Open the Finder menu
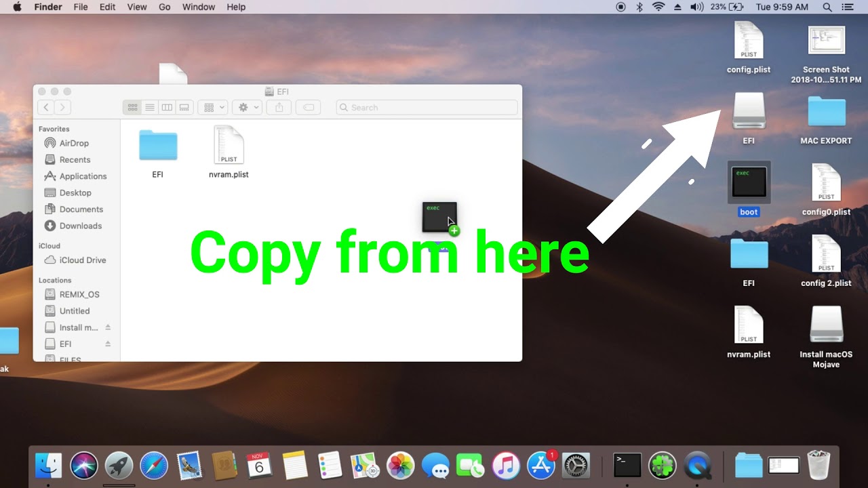The height and width of the screenshot is (488, 868). pyautogui.click(x=48, y=7)
